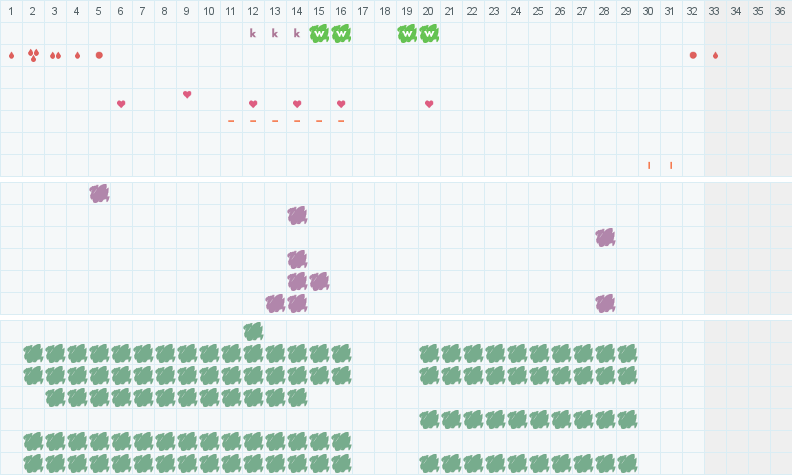Select the orange vertical bar on day 30
The height and width of the screenshot is (475, 792).
pos(649,165)
